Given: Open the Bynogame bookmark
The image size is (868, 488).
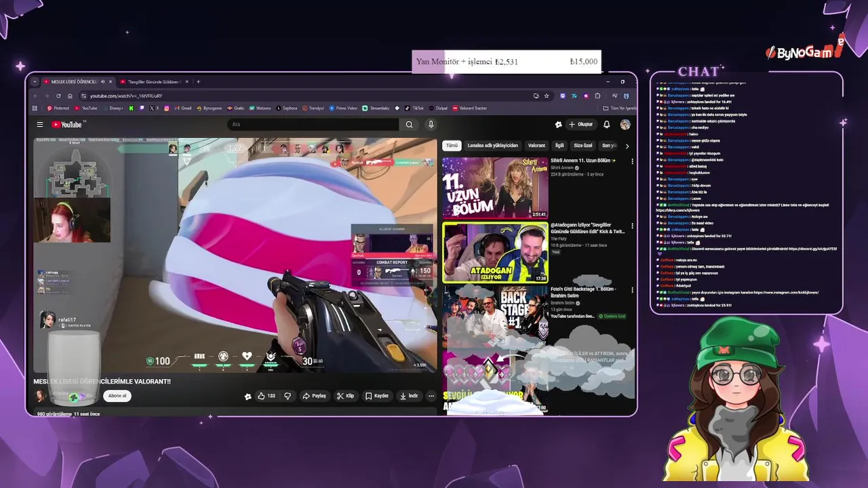Looking at the screenshot, I should tap(210, 108).
